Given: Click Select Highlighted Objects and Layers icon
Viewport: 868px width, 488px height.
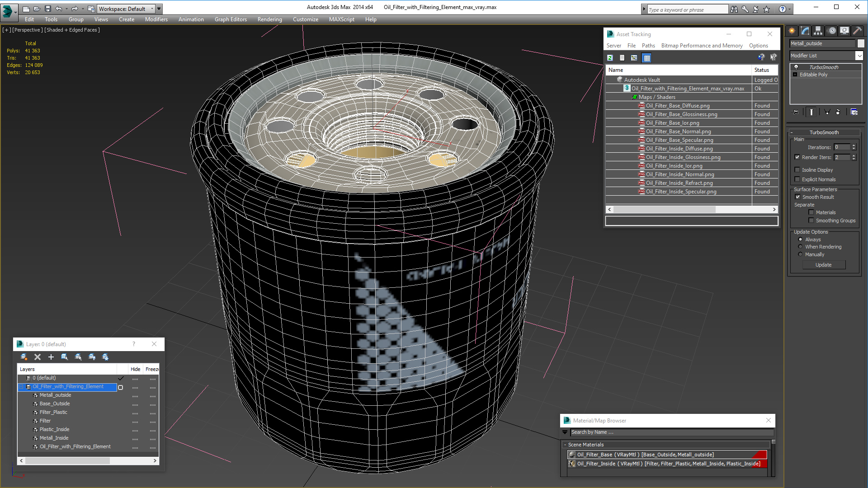Looking at the screenshot, I should 65,357.
